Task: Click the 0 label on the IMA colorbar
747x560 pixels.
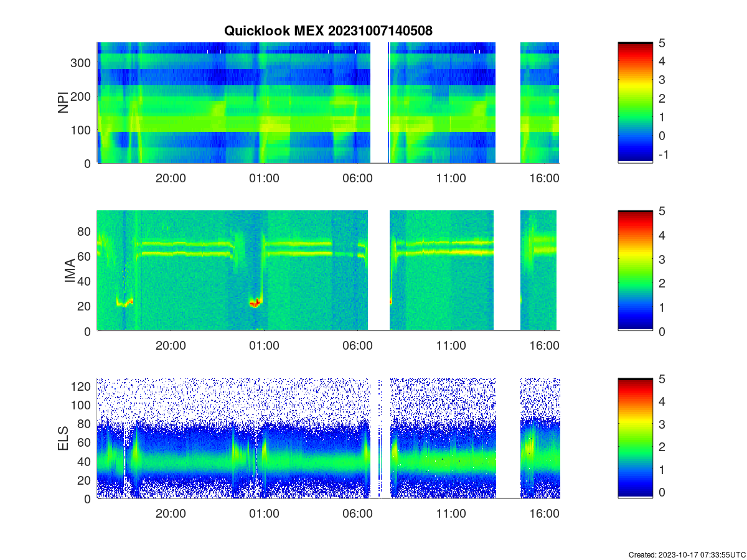Action: 662,331
